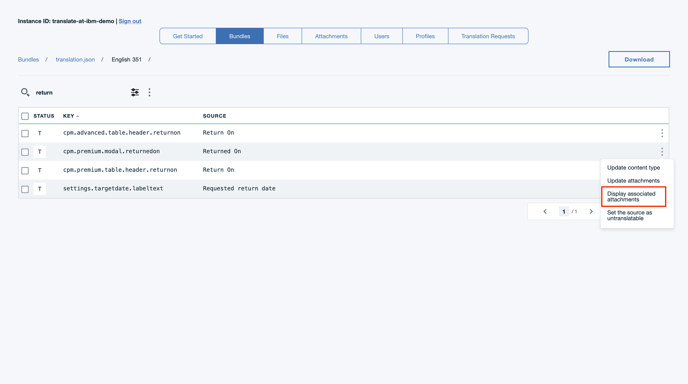Image resolution: width=688 pixels, height=384 pixels.
Task: Click the English 351 breadcrumb
Action: pyautogui.click(x=126, y=59)
